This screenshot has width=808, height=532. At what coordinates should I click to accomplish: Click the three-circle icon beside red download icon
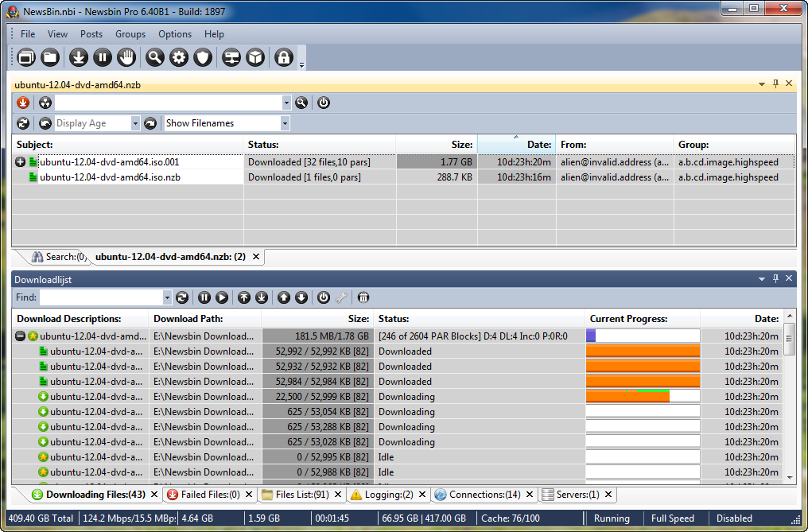(45, 103)
